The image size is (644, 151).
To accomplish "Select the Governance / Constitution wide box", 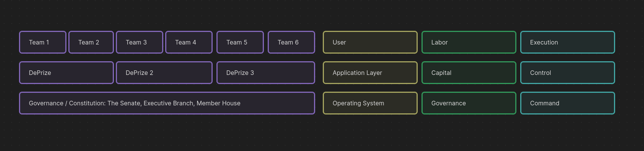I will pyautogui.click(x=167, y=103).
